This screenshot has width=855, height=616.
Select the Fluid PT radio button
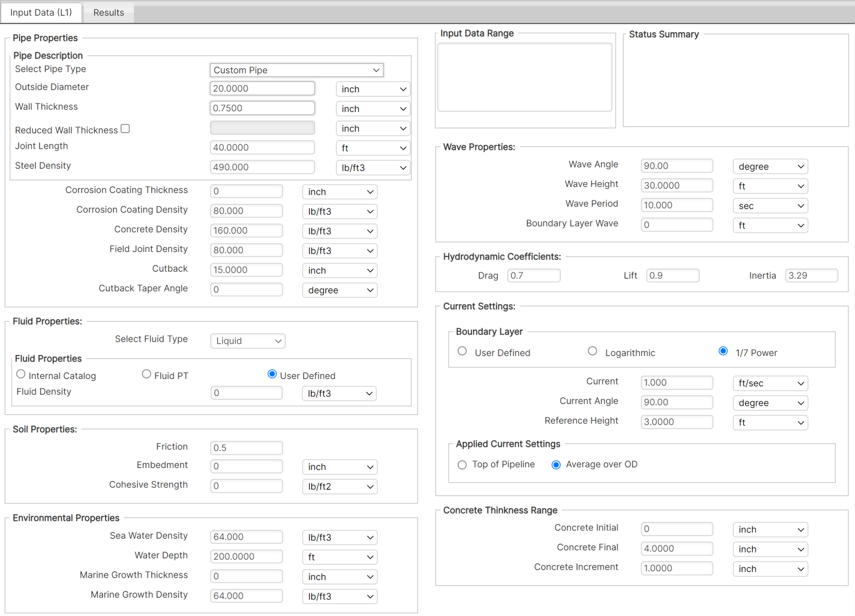(x=146, y=374)
